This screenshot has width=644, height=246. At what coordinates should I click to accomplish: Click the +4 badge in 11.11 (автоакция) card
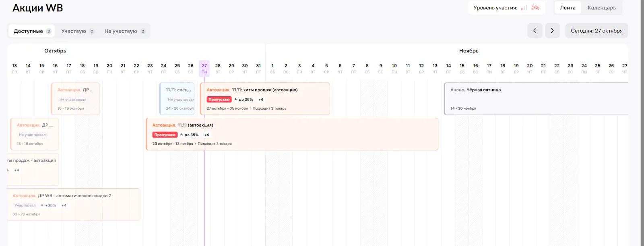[x=206, y=135]
